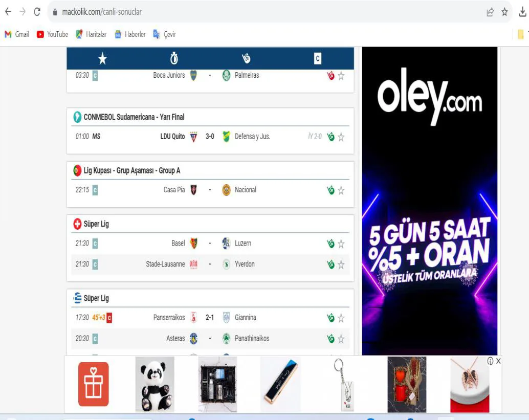Click the gift set box ad thumbnail

pos(217,384)
